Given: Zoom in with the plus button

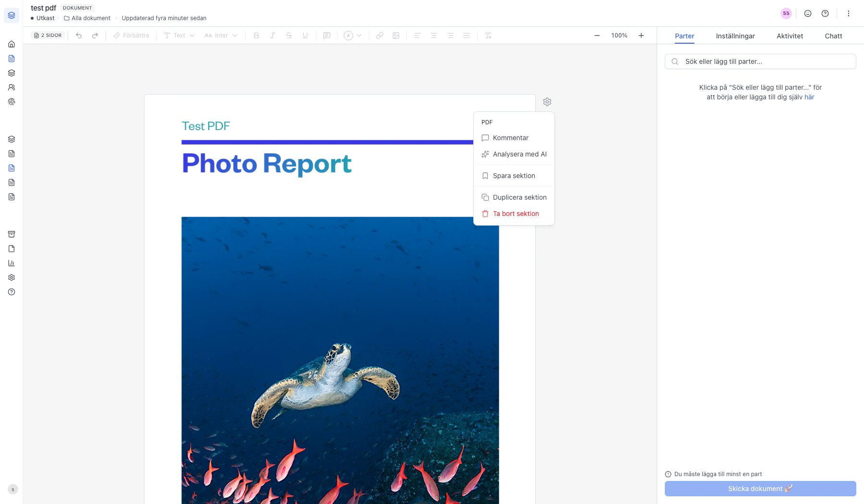Looking at the screenshot, I should tap(641, 36).
